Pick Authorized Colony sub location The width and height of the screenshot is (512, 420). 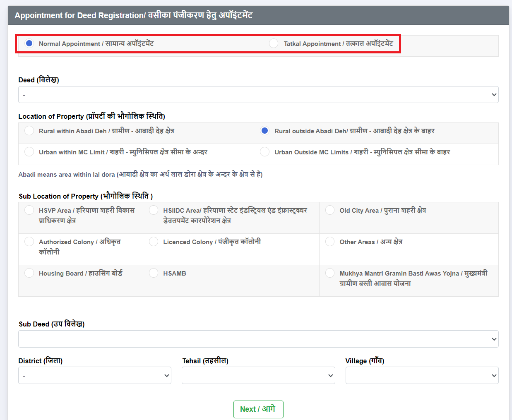click(29, 242)
